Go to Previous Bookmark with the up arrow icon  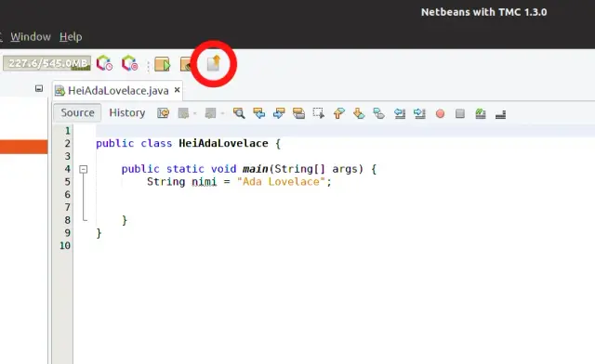click(x=338, y=113)
